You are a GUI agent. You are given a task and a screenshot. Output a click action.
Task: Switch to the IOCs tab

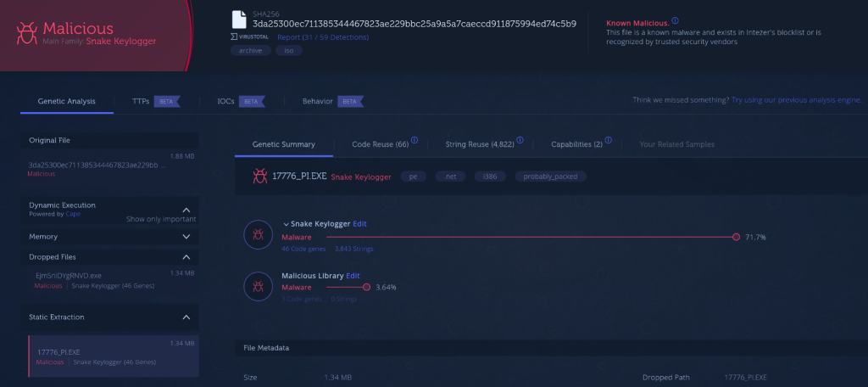click(225, 102)
